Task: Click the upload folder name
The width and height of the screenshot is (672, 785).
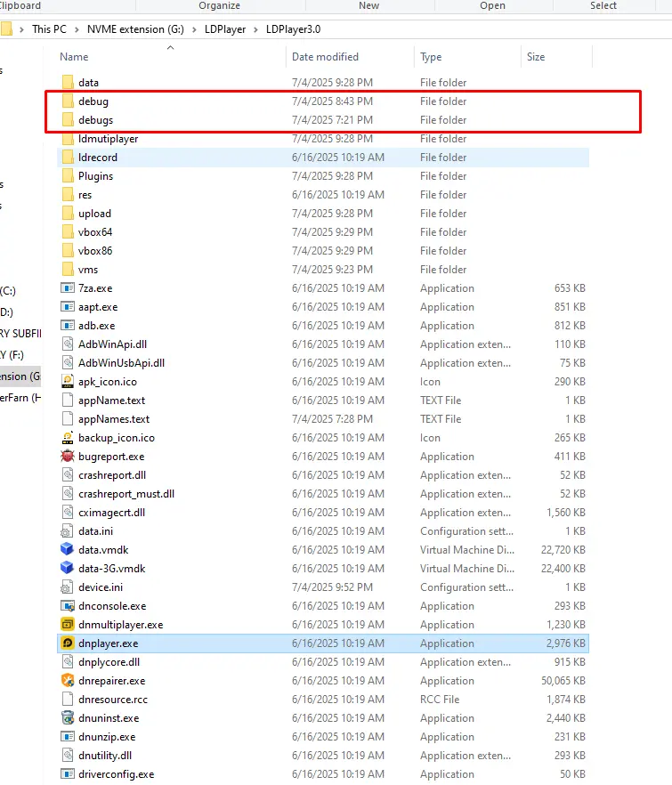Action: (94, 214)
